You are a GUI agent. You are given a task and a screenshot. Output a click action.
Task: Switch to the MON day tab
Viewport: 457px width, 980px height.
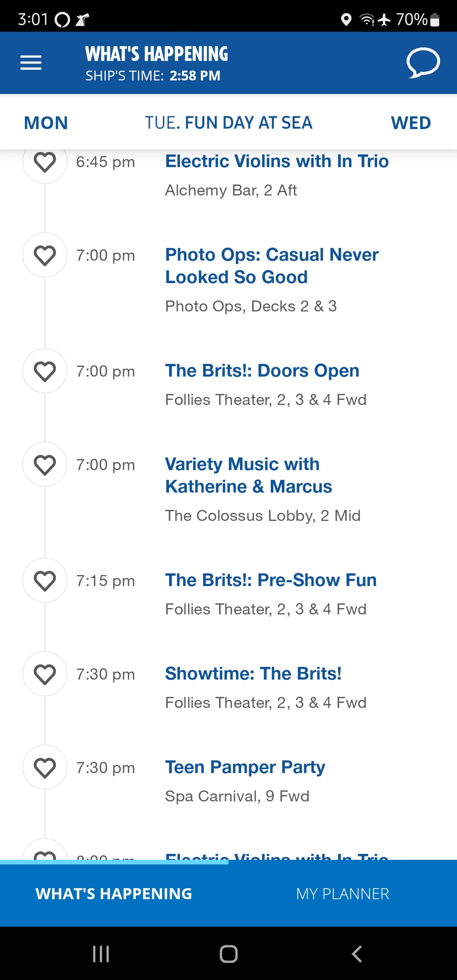click(46, 123)
